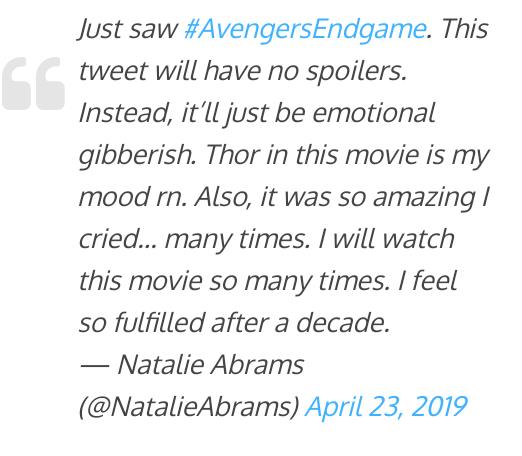522x456 pixels.
Task: Click the word "cried..." in the quote
Action: point(117,239)
